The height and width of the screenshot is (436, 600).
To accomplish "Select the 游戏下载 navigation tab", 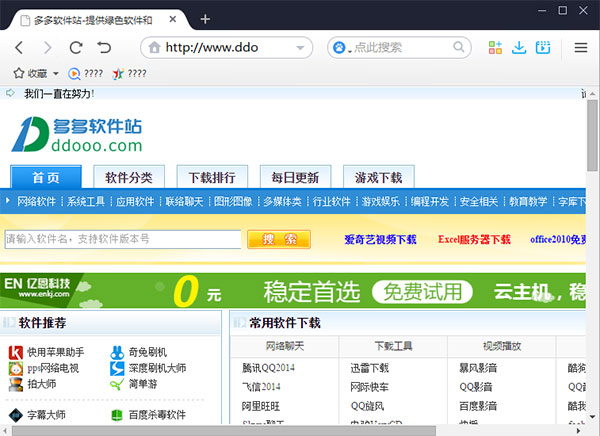I will click(x=378, y=177).
